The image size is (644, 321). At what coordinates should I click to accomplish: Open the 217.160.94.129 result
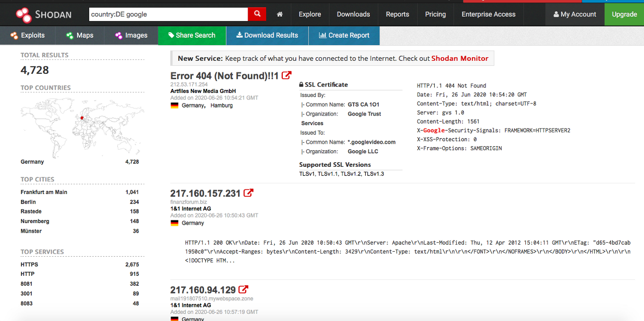(x=203, y=290)
